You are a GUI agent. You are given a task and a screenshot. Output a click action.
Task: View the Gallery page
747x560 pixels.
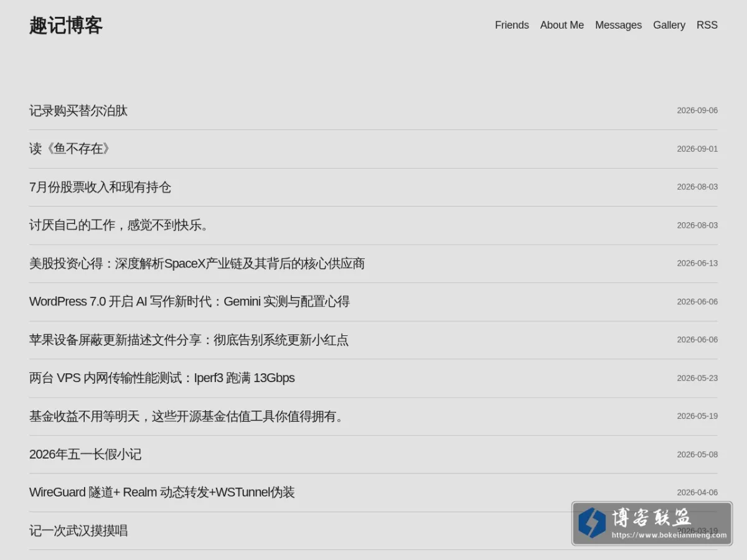(x=669, y=25)
